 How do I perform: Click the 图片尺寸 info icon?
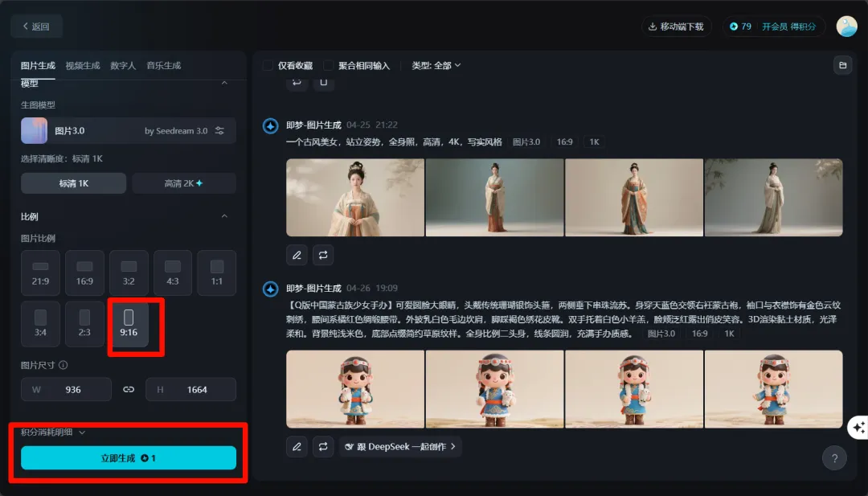(63, 365)
